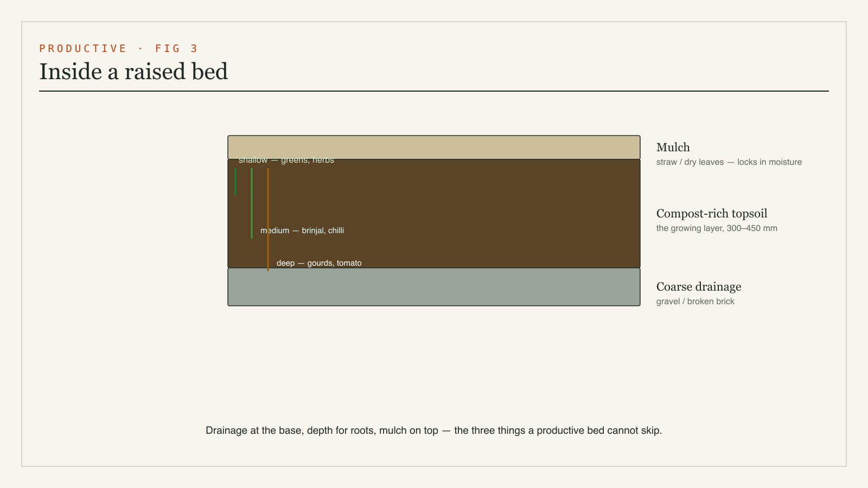
Task: Select the 'PRODUCTIVE · FIG 3' header label
Action: pyautogui.click(x=118, y=48)
